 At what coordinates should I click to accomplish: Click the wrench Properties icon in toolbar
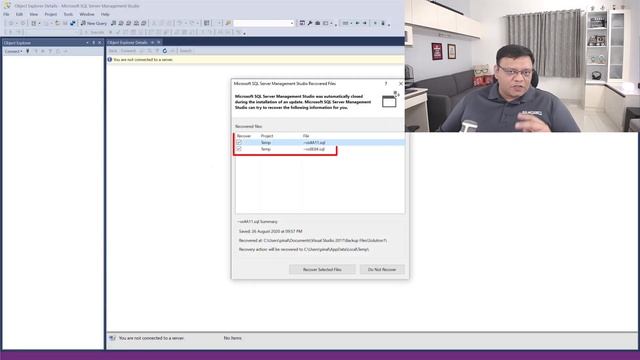coord(310,23)
